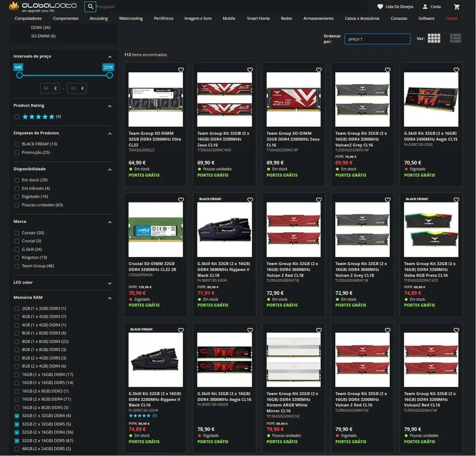
Task: Collapse the Marca filter section
Action: pos(110,222)
